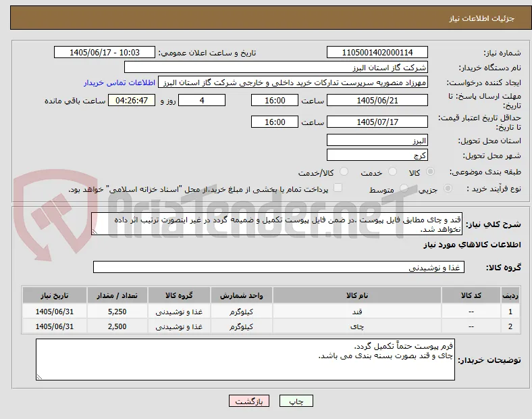Click the quantity cell 2,500
This screenshot has height=419, width=532.
[x=117, y=326]
